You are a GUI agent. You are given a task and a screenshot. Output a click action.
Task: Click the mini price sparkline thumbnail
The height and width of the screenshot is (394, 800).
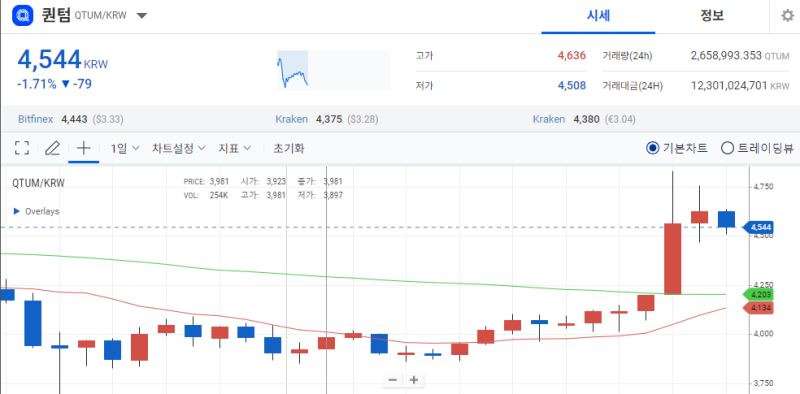(x=334, y=70)
